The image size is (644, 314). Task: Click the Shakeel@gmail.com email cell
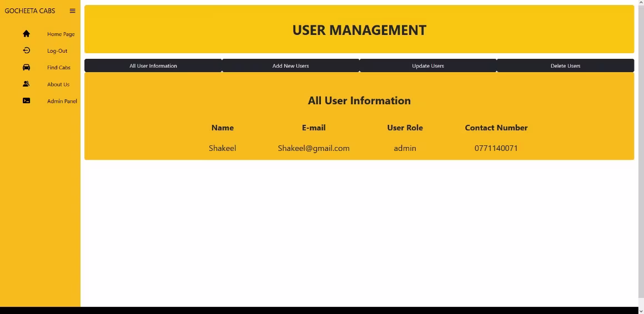[314, 148]
